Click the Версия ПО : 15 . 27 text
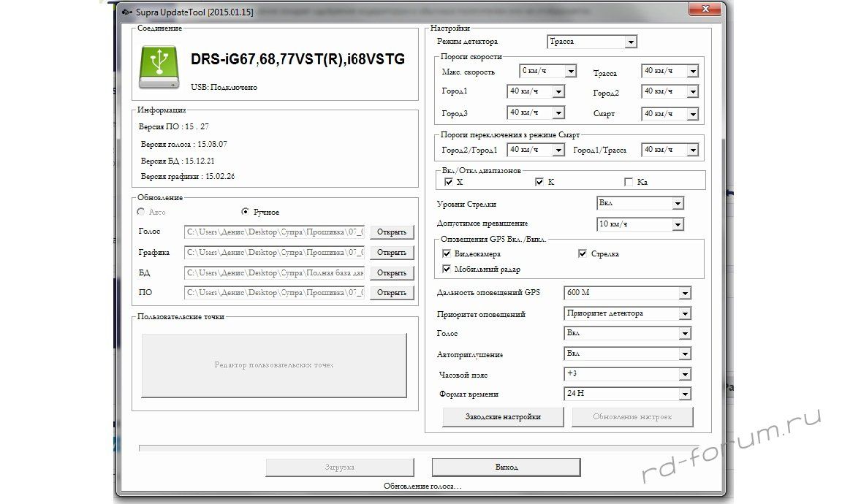Viewport: 842px width, 504px height. [173, 126]
